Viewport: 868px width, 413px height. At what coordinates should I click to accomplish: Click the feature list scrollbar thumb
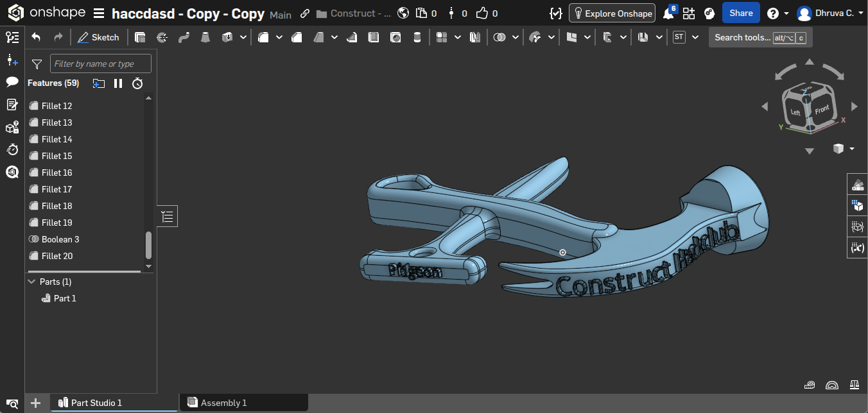pos(149,245)
